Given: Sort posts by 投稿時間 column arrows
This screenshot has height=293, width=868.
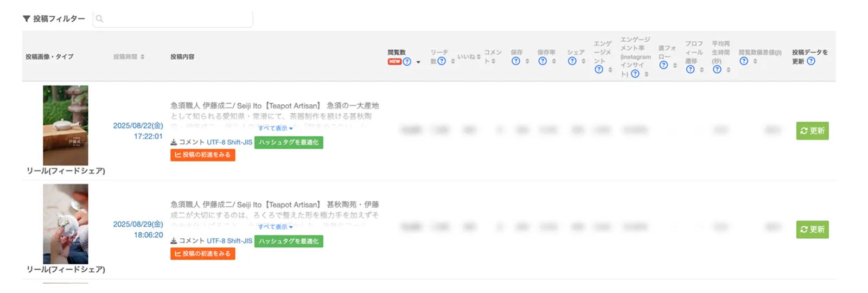Looking at the screenshot, I should point(142,56).
